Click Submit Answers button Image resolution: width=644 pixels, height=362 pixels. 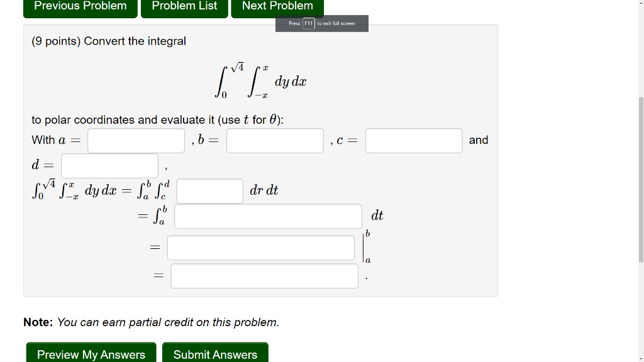coord(215,353)
